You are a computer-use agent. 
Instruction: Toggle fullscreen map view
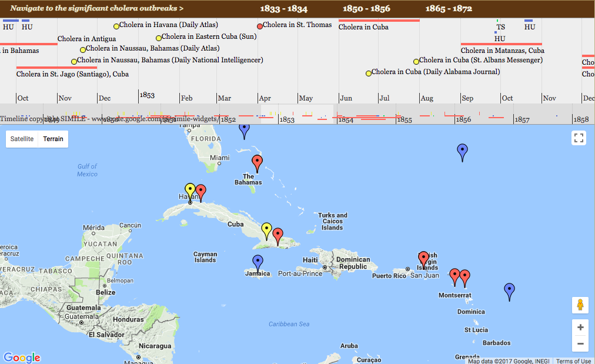(579, 138)
